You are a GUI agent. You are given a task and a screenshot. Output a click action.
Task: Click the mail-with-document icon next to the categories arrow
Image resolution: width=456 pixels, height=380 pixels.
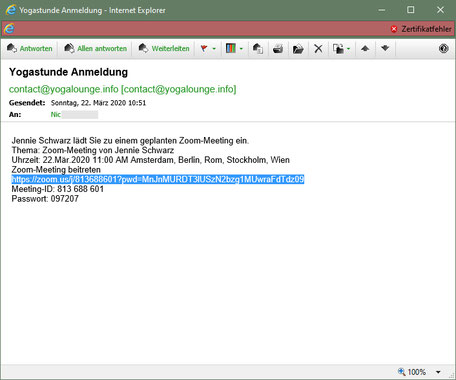tap(257, 49)
